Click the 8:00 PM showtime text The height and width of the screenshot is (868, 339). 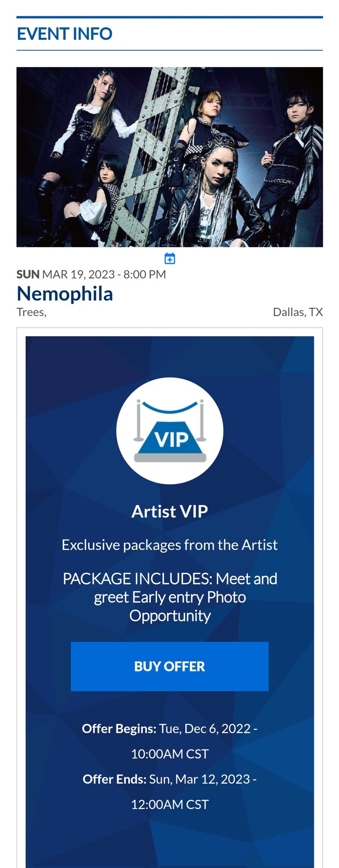[145, 275]
